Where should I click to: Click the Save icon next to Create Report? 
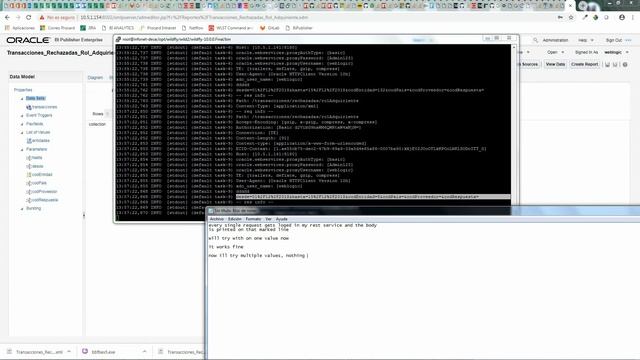[x=607, y=64]
